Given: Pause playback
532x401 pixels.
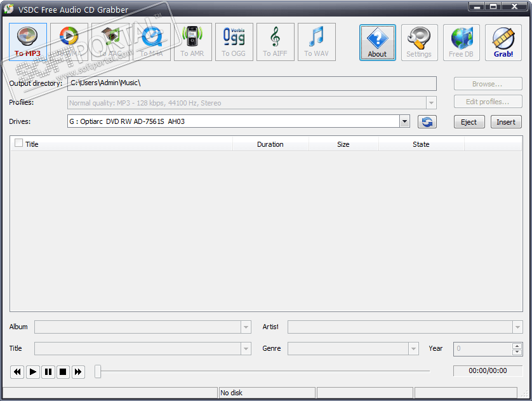Looking at the screenshot, I should click(48, 372).
